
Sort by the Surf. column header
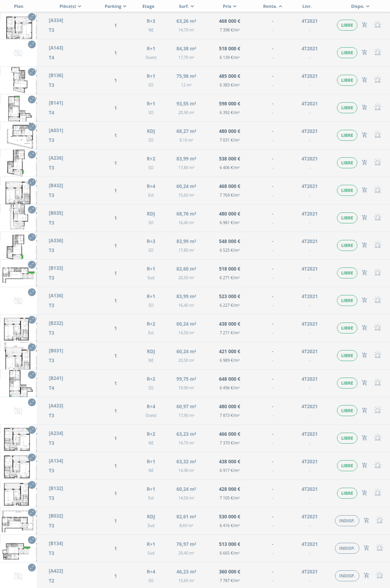click(x=186, y=6)
